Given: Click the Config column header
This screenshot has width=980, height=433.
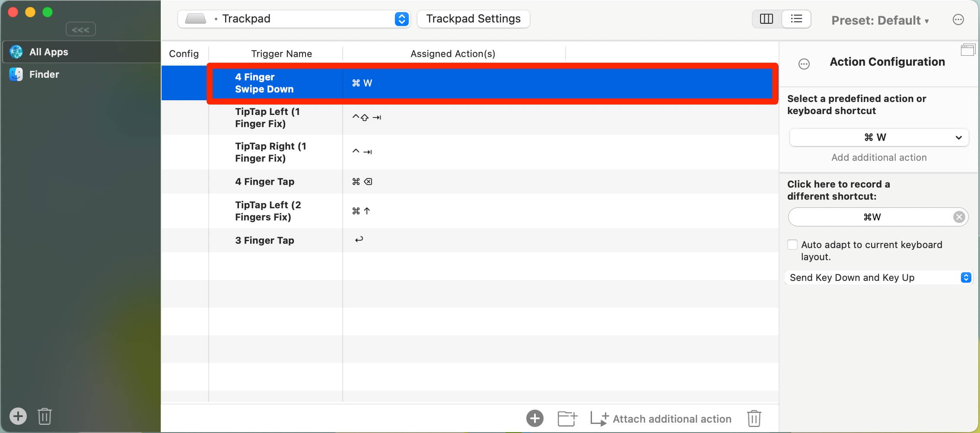Looking at the screenshot, I should (x=184, y=54).
